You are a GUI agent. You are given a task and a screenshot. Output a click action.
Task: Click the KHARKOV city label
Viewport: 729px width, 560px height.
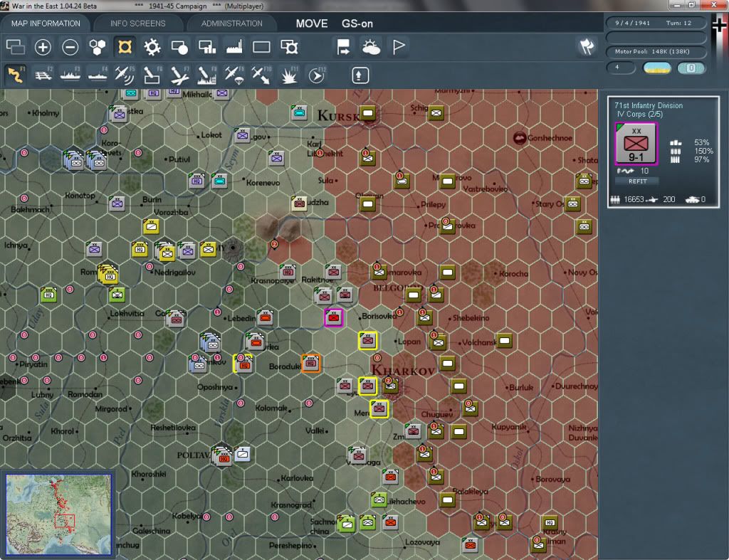point(403,371)
